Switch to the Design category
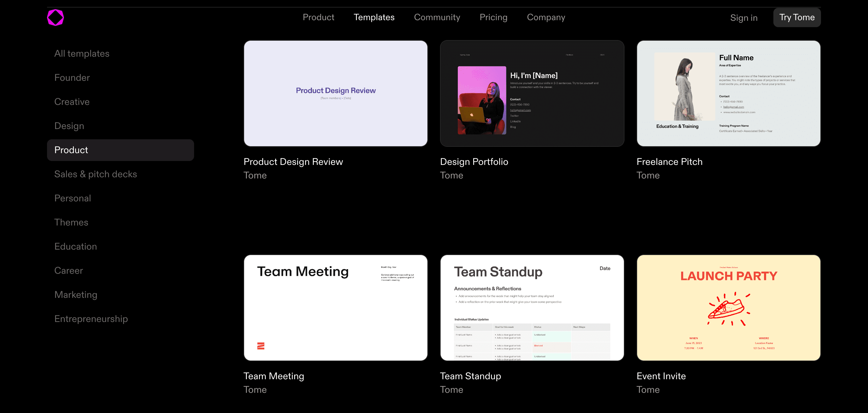This screenshot has width=868, height=413. click(69, 126)
